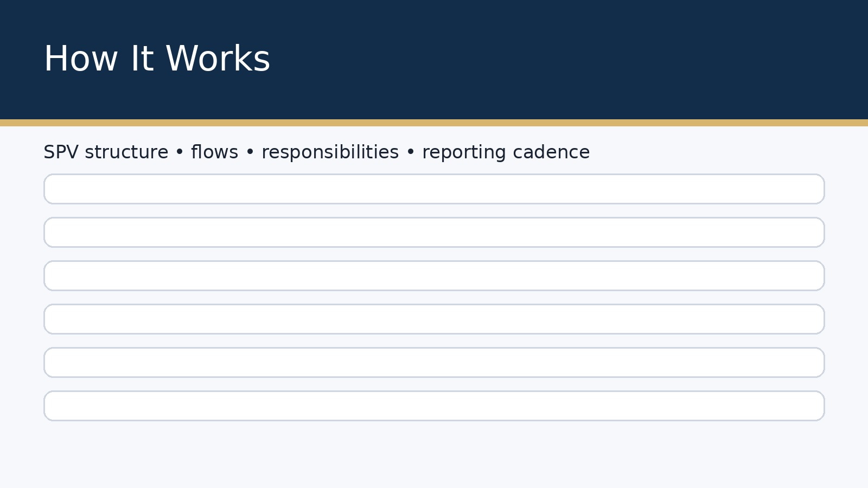Click the word "How" in the title
Screen dimensions: 868x488
point(80,59)
